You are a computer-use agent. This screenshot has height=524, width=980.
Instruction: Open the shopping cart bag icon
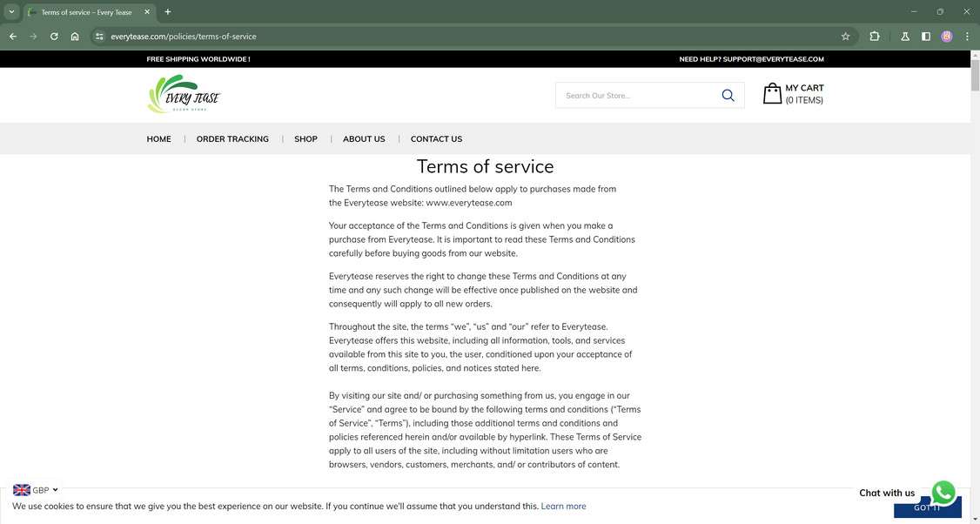[772, 94]
